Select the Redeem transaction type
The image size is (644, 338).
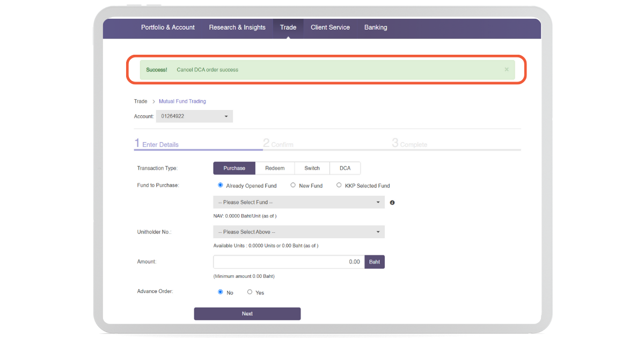point(275,168)
